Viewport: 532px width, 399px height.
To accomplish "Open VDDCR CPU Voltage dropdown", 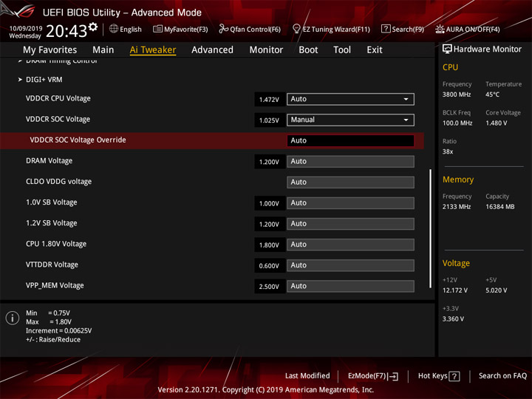I will click(x=350, y=99).
